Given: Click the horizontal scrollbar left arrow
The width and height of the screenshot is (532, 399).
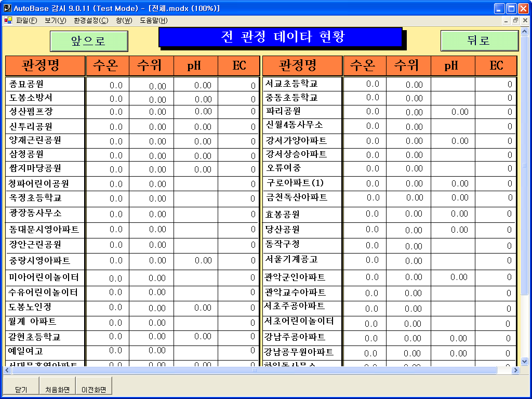Looking at the screenshot, I should coord(7,370).
